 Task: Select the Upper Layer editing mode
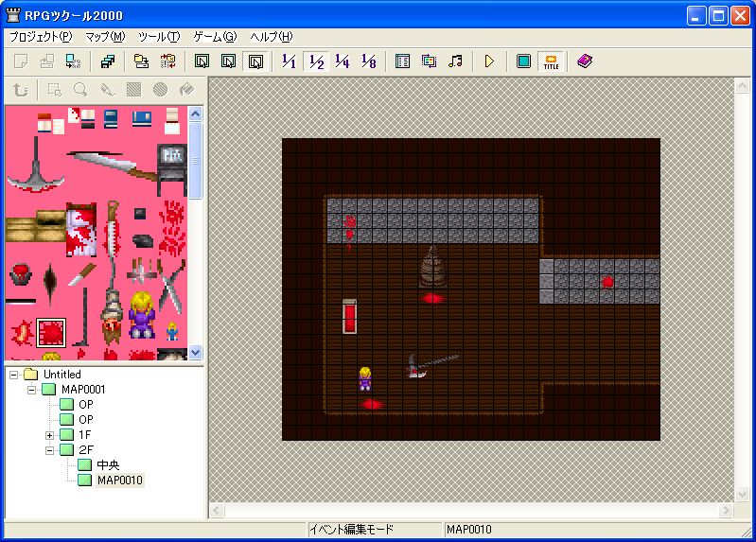click(229, 61)
